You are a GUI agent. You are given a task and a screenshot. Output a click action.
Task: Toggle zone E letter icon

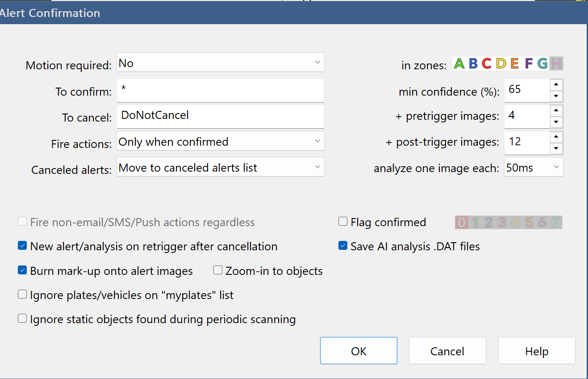click(515, 64)
